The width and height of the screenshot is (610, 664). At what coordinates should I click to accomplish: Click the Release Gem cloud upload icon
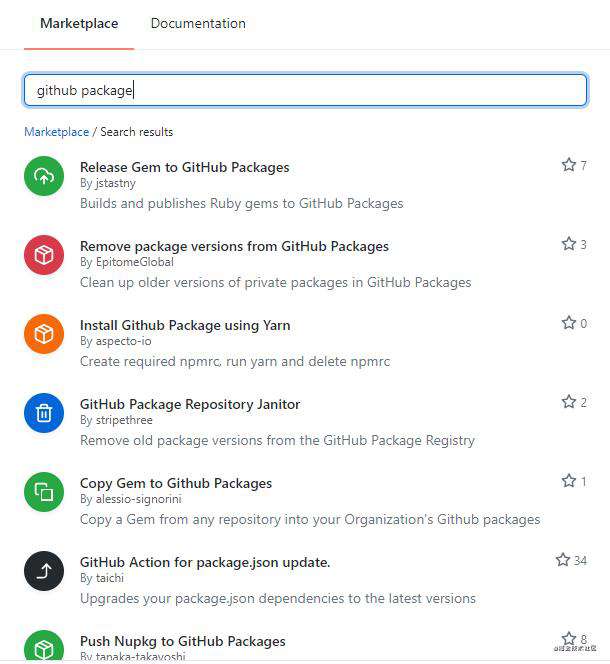pos(44,176)
